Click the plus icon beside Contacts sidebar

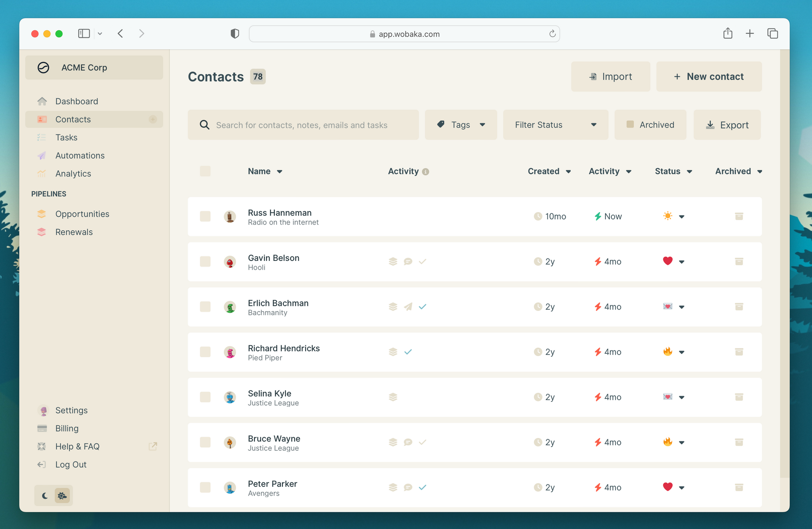[x=153, y=119]
